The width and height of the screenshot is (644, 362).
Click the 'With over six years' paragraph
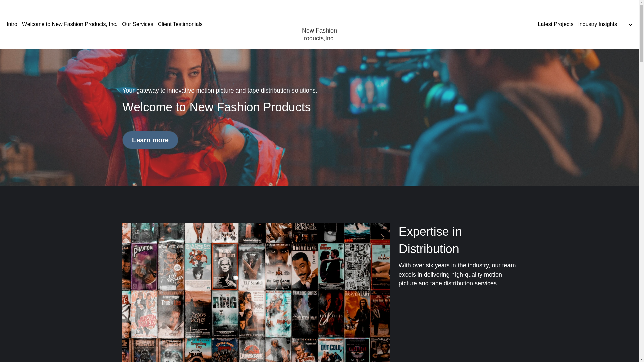click(x=457, y=275)
